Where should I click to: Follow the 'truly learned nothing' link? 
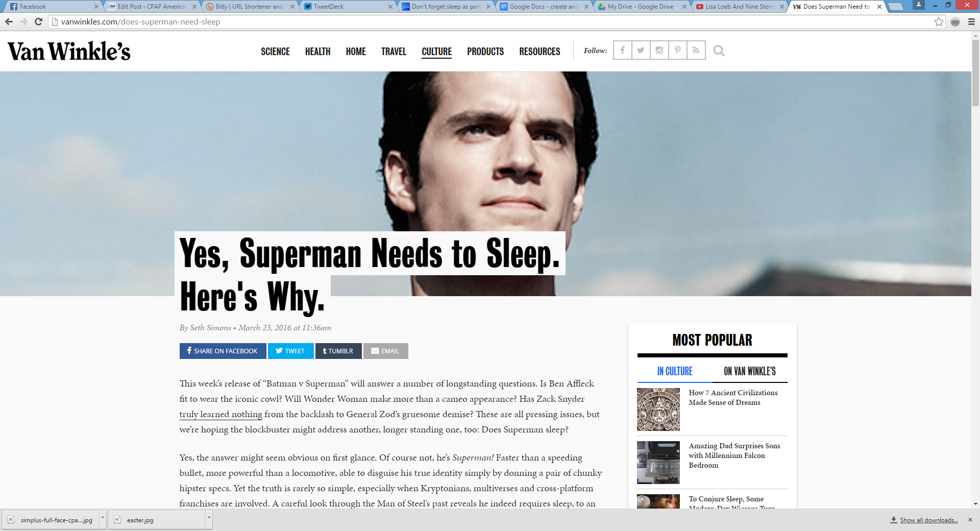tap(220, 415)
